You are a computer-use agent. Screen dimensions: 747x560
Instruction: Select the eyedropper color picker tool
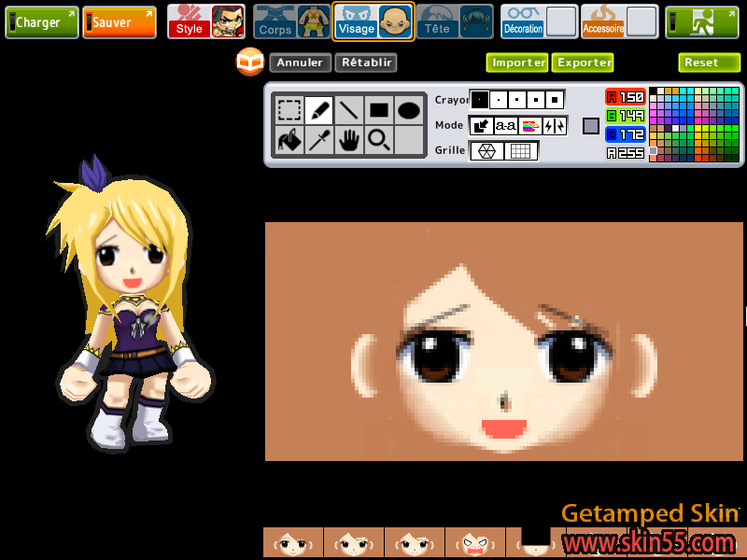(319, 140)
